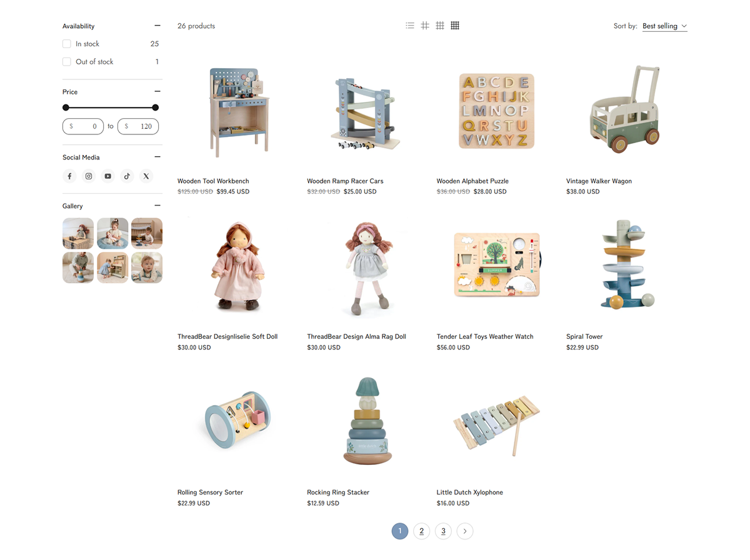
Task: Open Vintage Walker Wagon product link
Action: pos(599,181)
